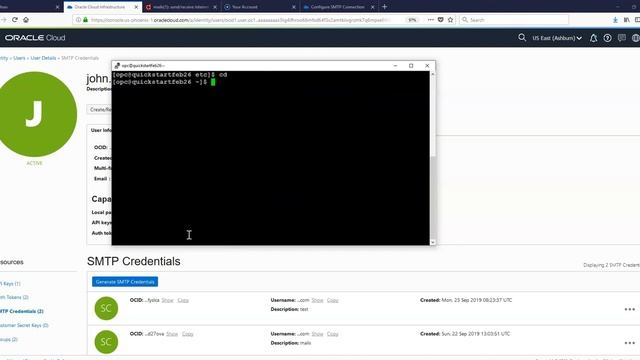This screenshot has width=640, height=360.
Task: Click the green padlock site security icon
Action: pyautogui.click(x=85, y=20)
